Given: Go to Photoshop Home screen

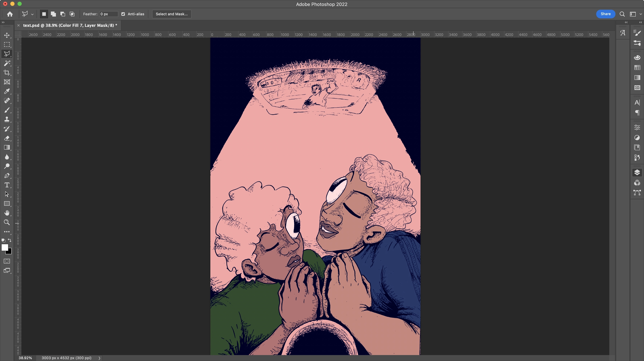Looking at the screenshot, I should point(10,14).
